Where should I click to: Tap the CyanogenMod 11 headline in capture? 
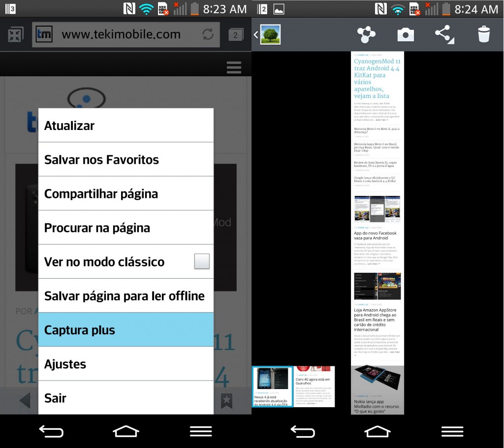pyautogui.click(x=377, y=78)
